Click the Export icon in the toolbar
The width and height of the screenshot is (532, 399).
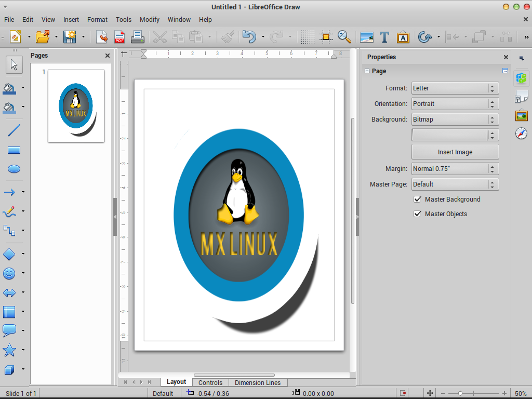[102, 37]
